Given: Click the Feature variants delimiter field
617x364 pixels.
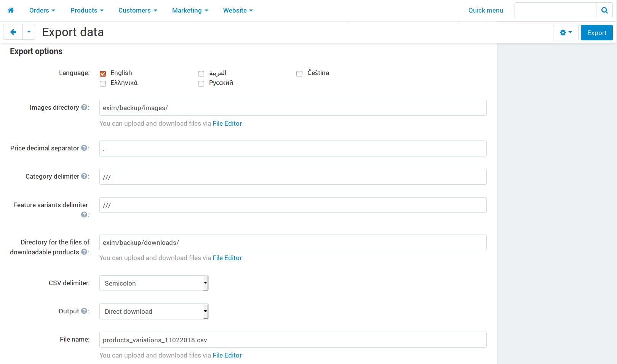Looking at the screenshot, I should coord(293,205).
